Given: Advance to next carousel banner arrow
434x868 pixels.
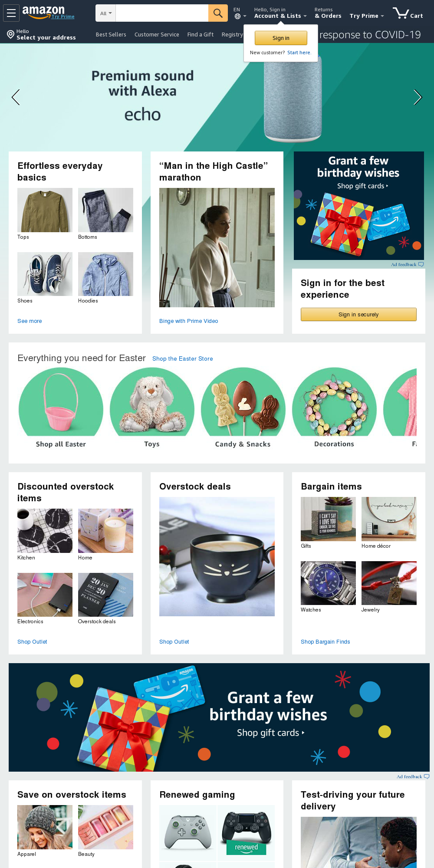Looking at the screenshot, I should pyautogui.click(x=418, y=97).
